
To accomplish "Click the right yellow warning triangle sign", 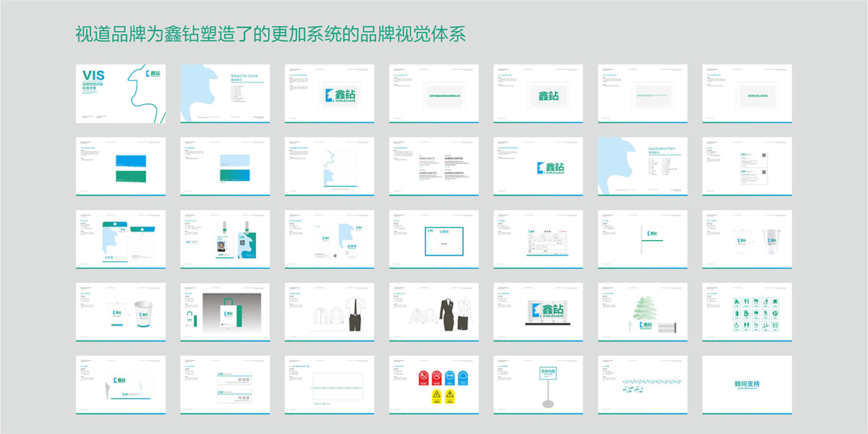I will point(449,395).
